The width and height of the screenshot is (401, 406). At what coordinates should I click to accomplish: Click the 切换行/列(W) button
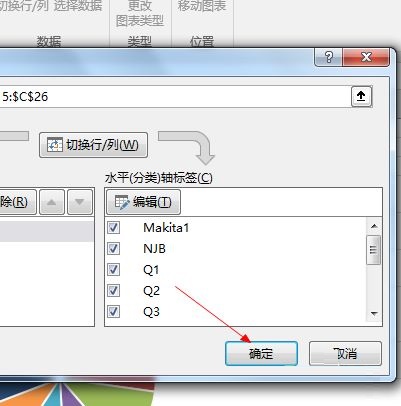pos(93,145)
